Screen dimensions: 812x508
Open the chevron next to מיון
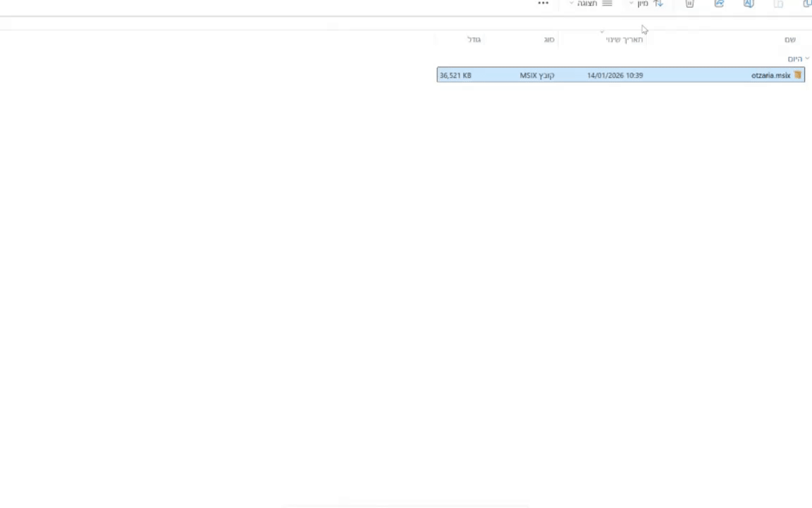tap(629, 5)
